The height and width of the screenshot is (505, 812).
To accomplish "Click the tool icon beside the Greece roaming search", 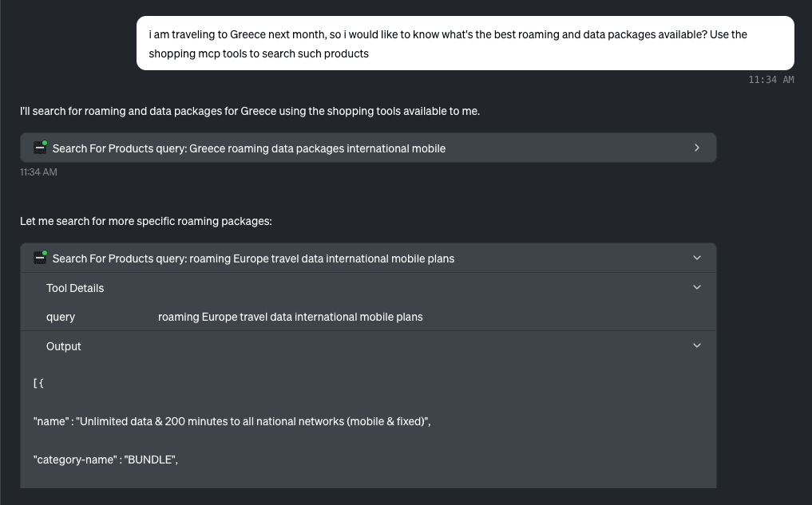I will coord(40,148).
